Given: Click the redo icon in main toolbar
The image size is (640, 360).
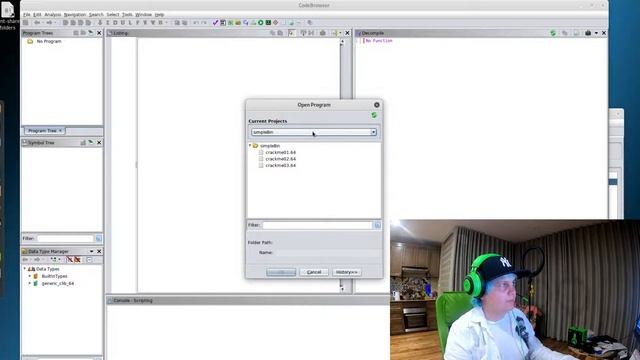Looking at the screenshot, I should (204, 23).
